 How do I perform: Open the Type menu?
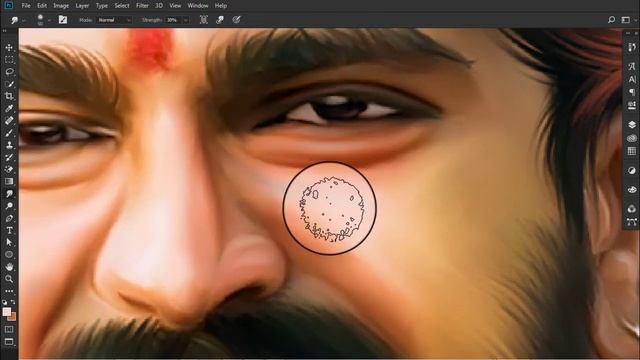tap(102, 6)
